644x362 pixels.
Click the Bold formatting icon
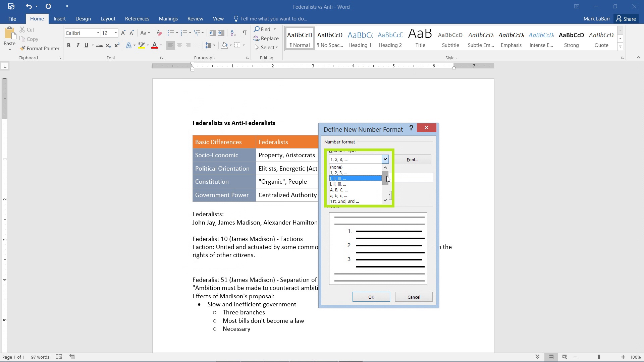68,46
